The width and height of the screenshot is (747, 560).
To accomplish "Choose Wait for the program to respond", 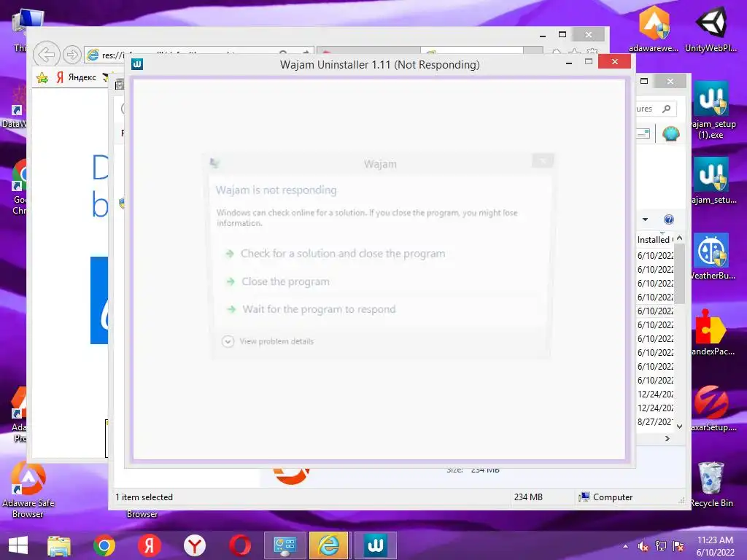I will pos(319,309).
